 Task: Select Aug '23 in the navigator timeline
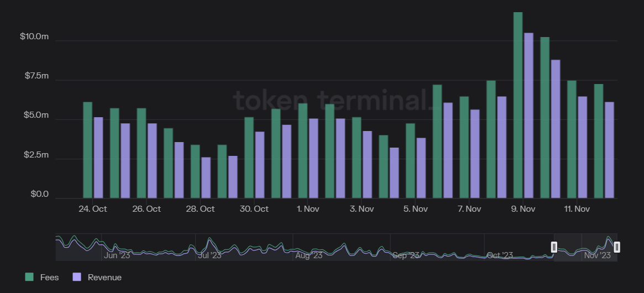(308, 255)
